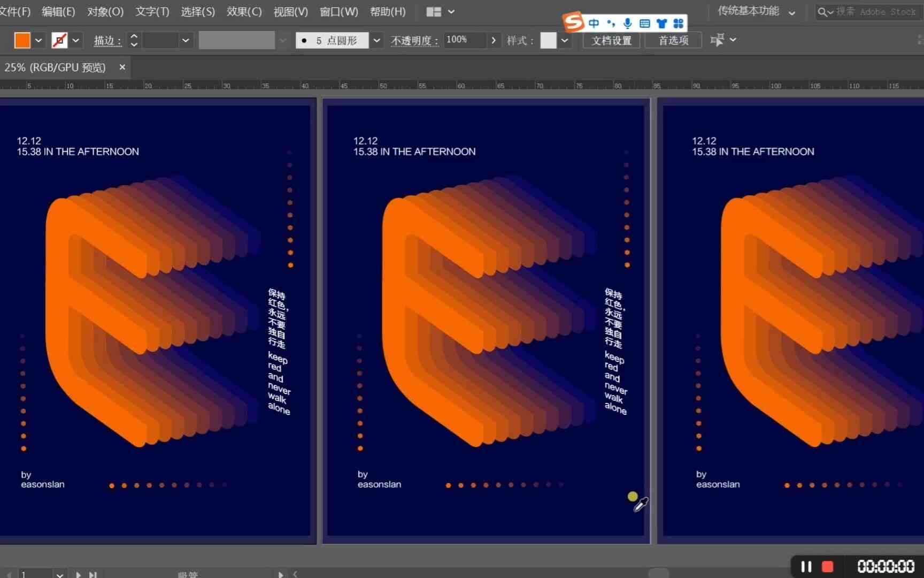Open the 对象(O) menu
Screen dimensions: 924x578
coord(105,11)
